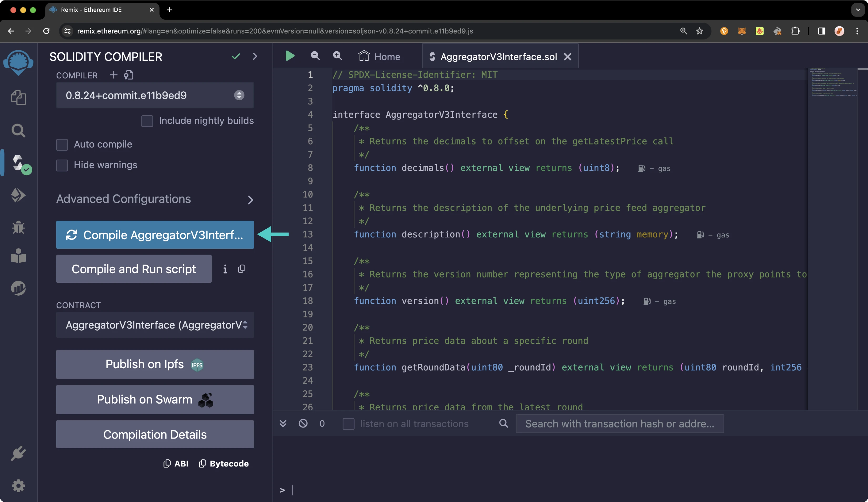Click the Chrome zoom magnifier icon in address bar

684,31
